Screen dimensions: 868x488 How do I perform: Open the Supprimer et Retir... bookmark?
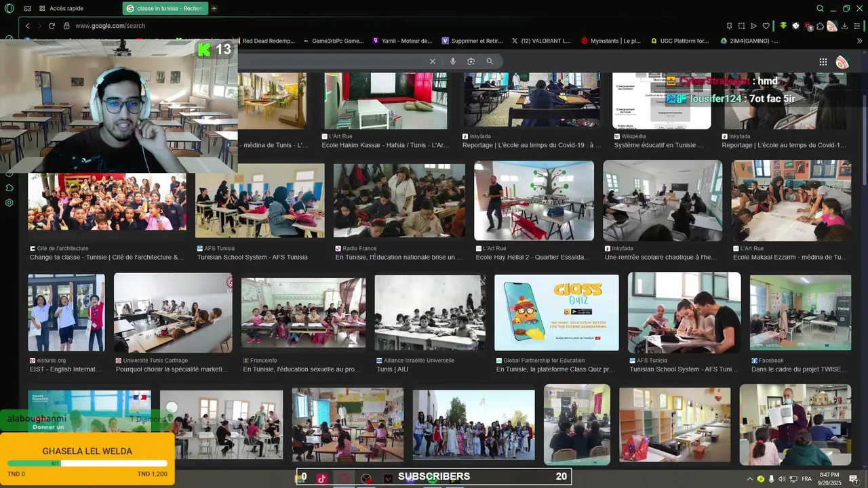tap(472, 41)
